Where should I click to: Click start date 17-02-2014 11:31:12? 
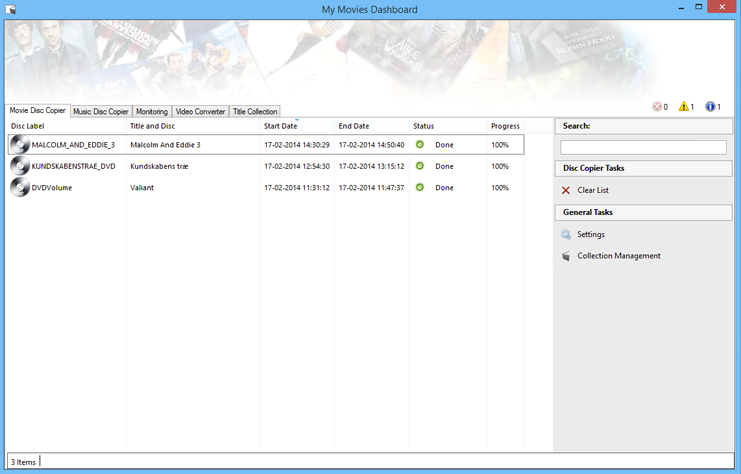click(x=297, y=188)
